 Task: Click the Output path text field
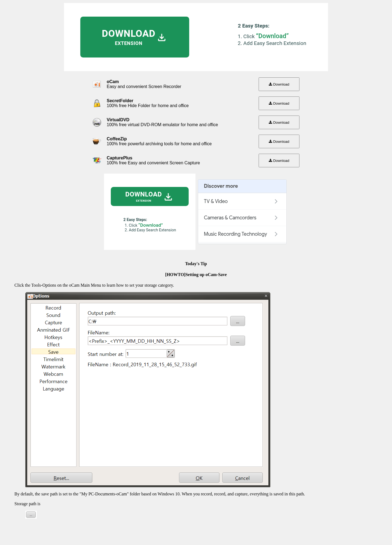(157, 321)
